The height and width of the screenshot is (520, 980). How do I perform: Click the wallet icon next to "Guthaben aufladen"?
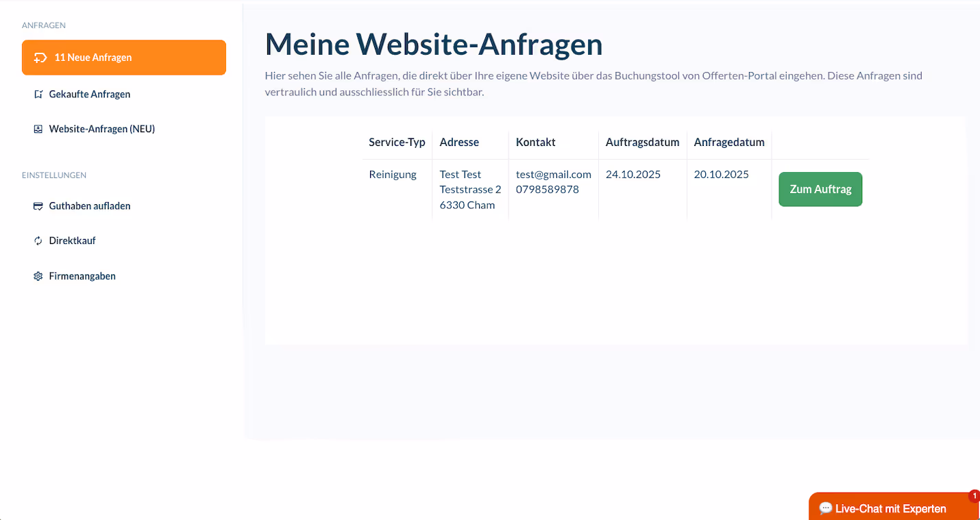[38, 206]
